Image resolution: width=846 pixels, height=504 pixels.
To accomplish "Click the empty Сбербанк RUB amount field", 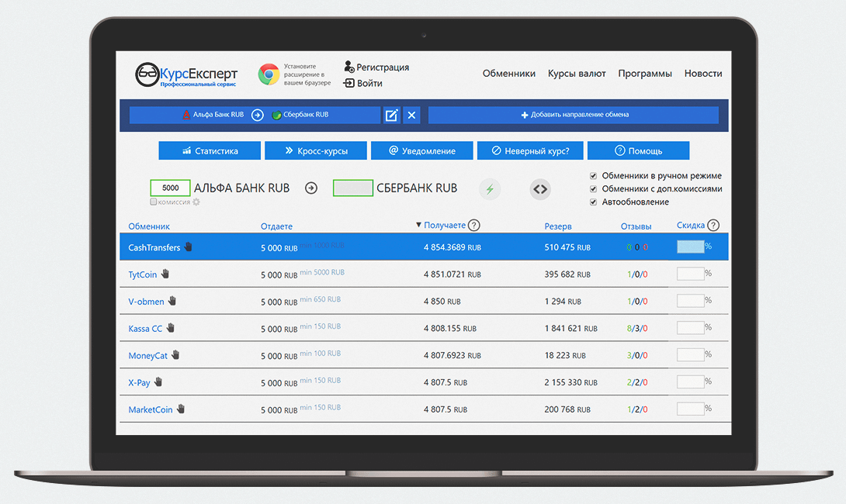I will (x=353, y=188).
